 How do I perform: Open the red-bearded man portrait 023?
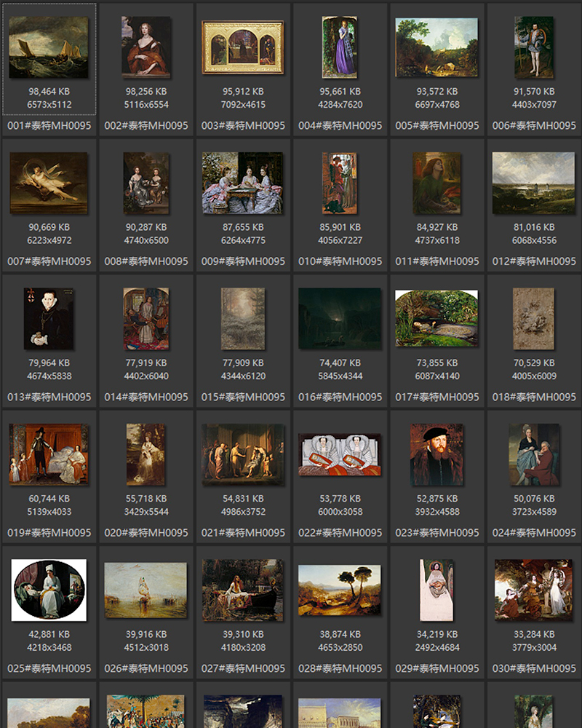click(x=436, y=455)
